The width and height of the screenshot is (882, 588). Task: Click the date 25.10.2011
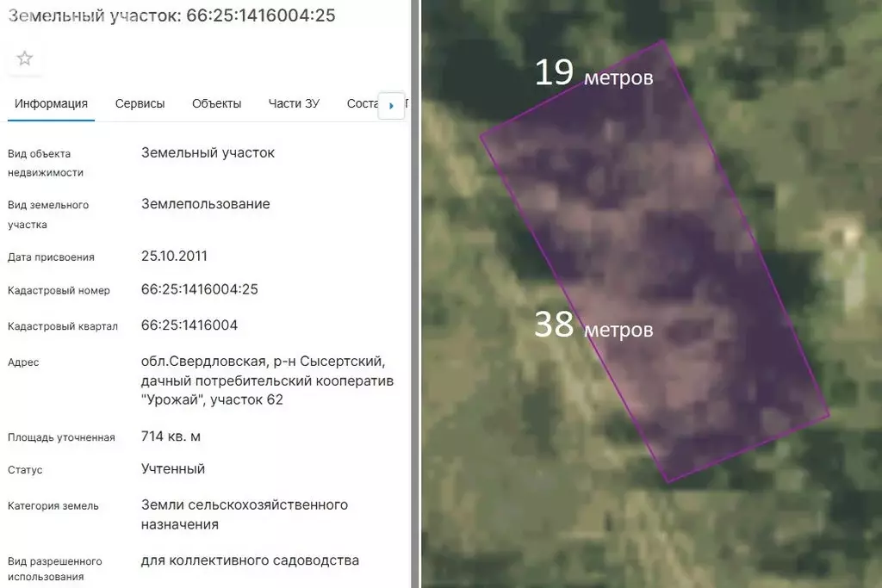point(174,256)
